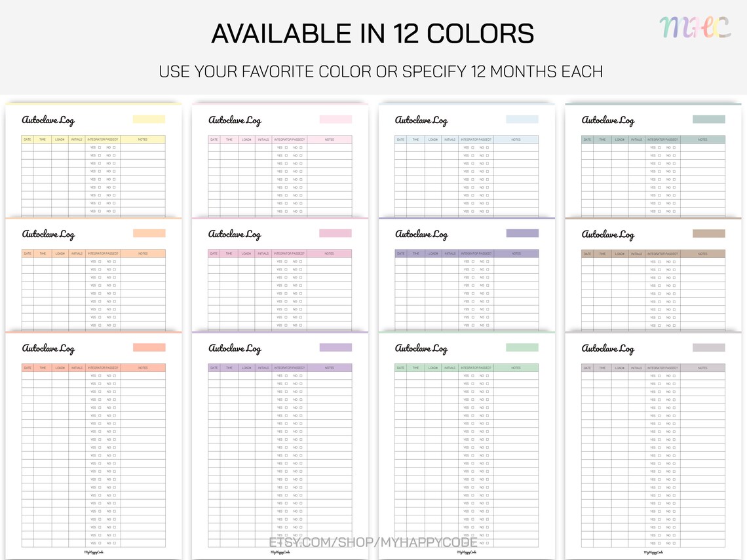Choose the coral salmon color swatch
Viewport: 747px width, 560px height.
(x=149, y=348)
